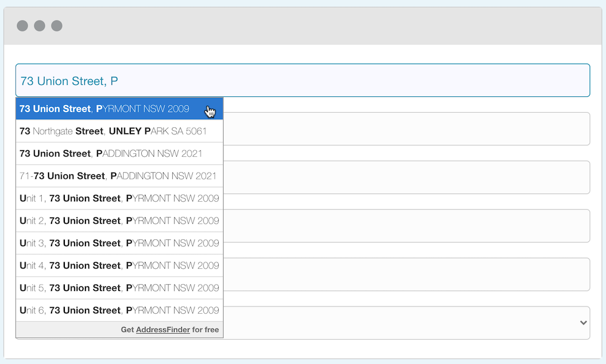Viewport: 606px width, 364px height.
Task: Click the address search field containing '73 Union Street, P'
Action: click(x=302, y=81)
